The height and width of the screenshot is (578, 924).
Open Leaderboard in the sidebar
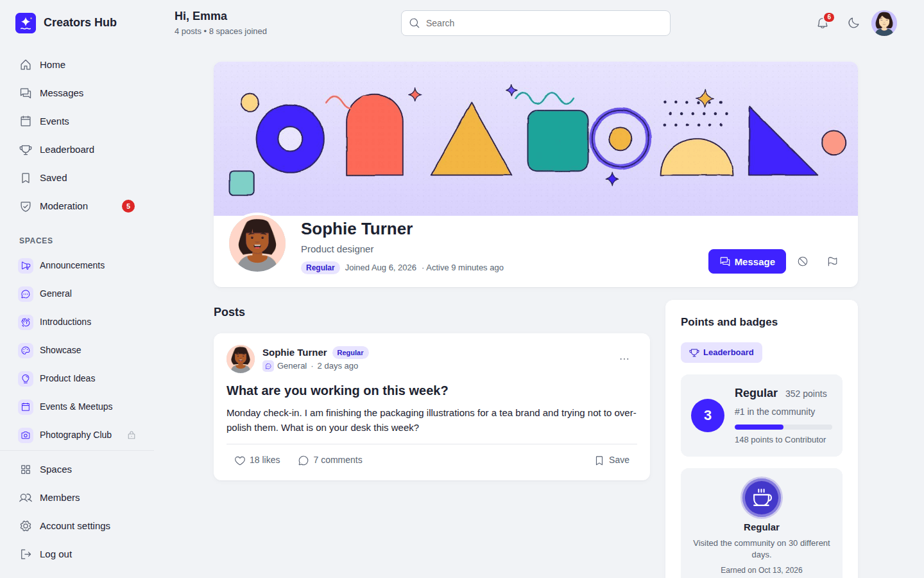77,150
